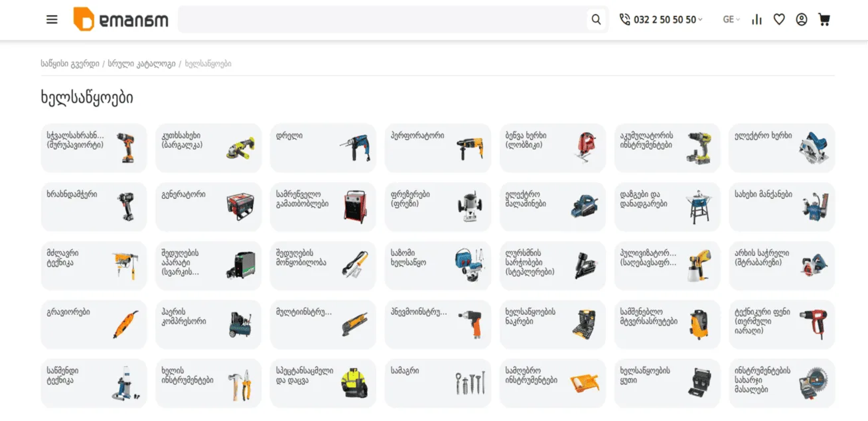
Task: Expand the phone number 032 2 50 50 50 dropdown
Action: 661,20
